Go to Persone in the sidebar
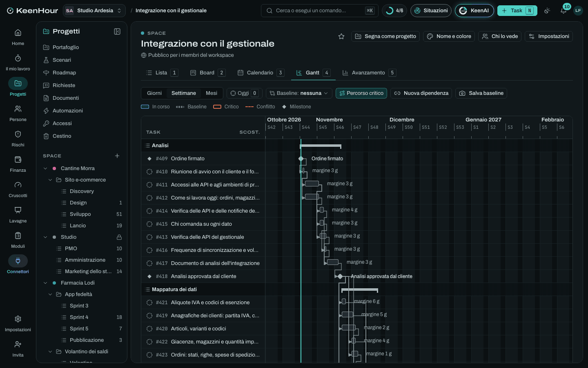The width and height of the screenshot is (588, 368). click(x=18, y=113)
